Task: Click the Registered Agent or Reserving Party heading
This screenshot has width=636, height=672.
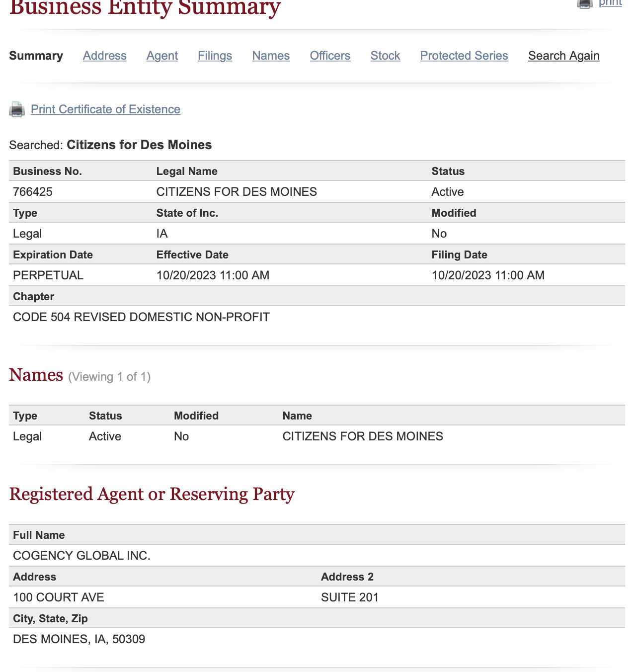Action: pyautogui.click(x=152, y=494)
